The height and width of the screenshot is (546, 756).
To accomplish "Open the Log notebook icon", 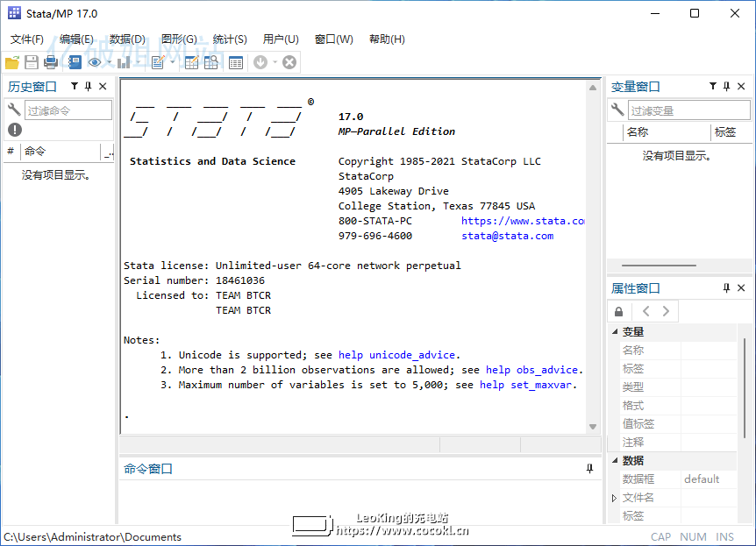I will pyautogui.click(x=75, y=62).
